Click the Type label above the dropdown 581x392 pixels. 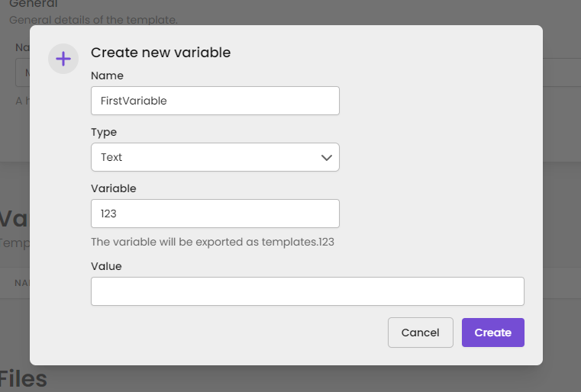click(x=104, y=132)
